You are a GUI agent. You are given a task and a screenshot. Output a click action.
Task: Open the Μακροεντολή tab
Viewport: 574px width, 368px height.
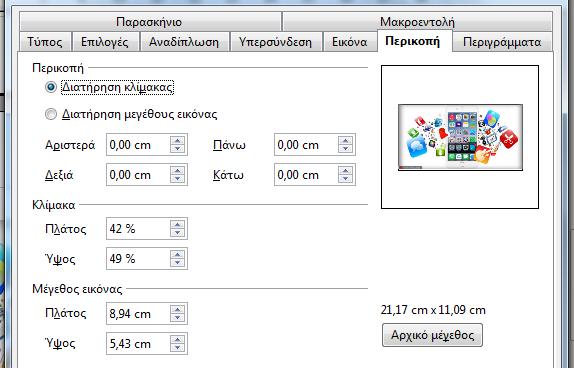417,22
